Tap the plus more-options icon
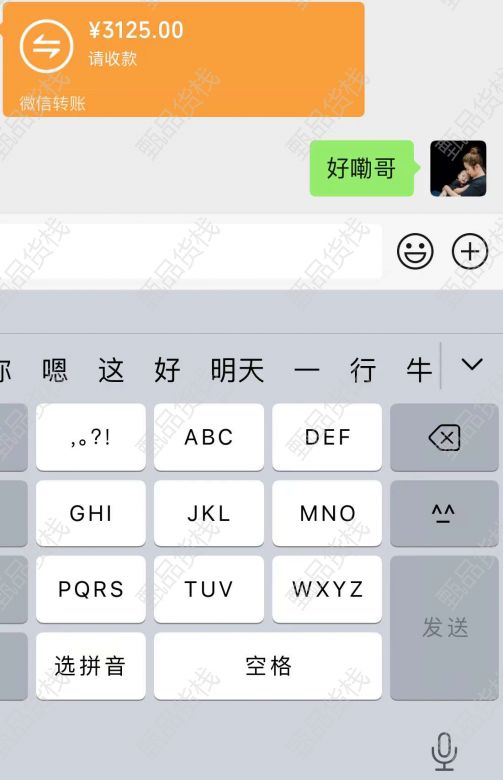The width and height of the screenshot is (503, 780). point(470,251)
